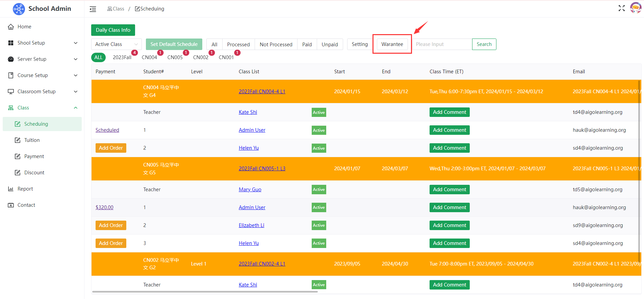Image resolution: width=644 pixels, height=299 pixels.
Task: Open the Tuition page under Class
Action: 32,140
